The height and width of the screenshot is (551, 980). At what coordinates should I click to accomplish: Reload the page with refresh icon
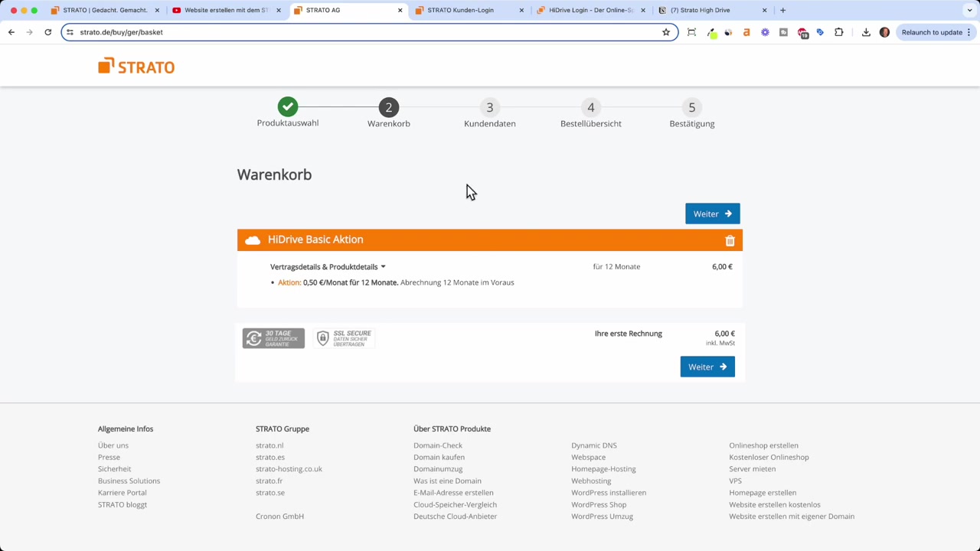point(47,32)
